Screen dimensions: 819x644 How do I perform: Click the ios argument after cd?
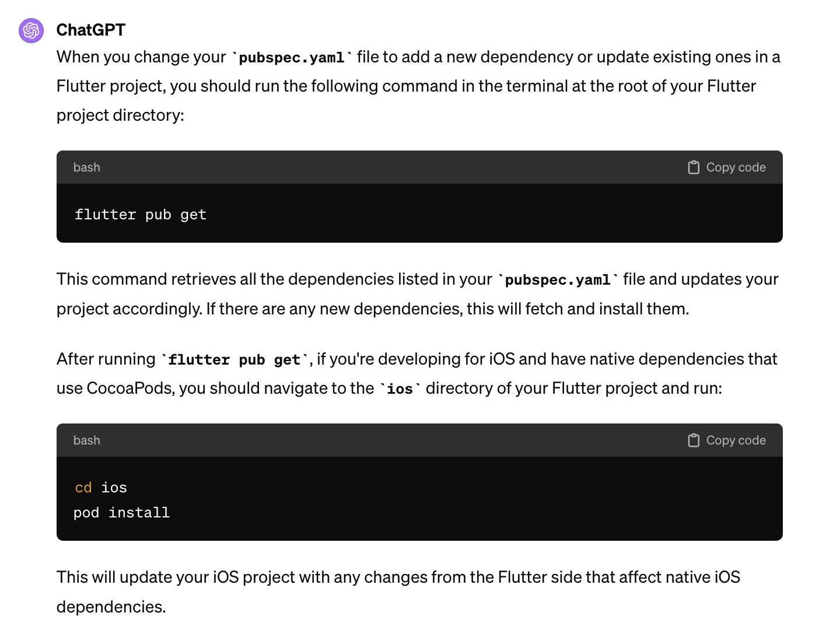tap(114, 488)
